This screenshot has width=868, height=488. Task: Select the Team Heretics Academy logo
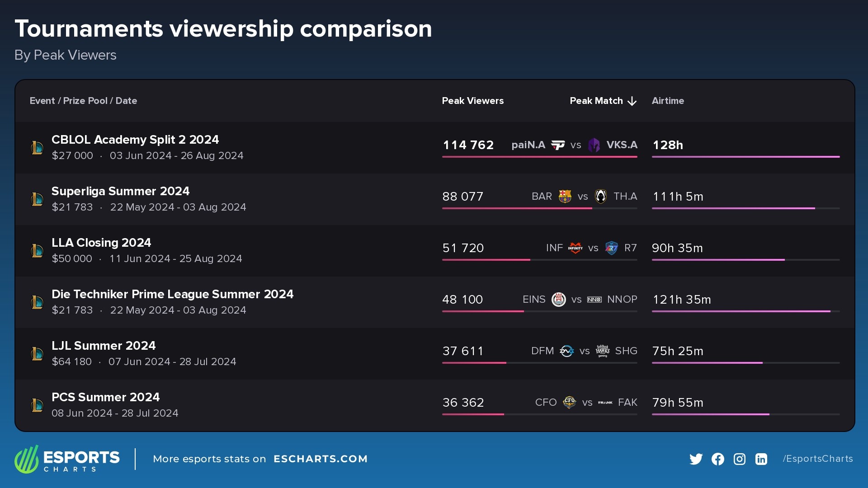[601, 197]
